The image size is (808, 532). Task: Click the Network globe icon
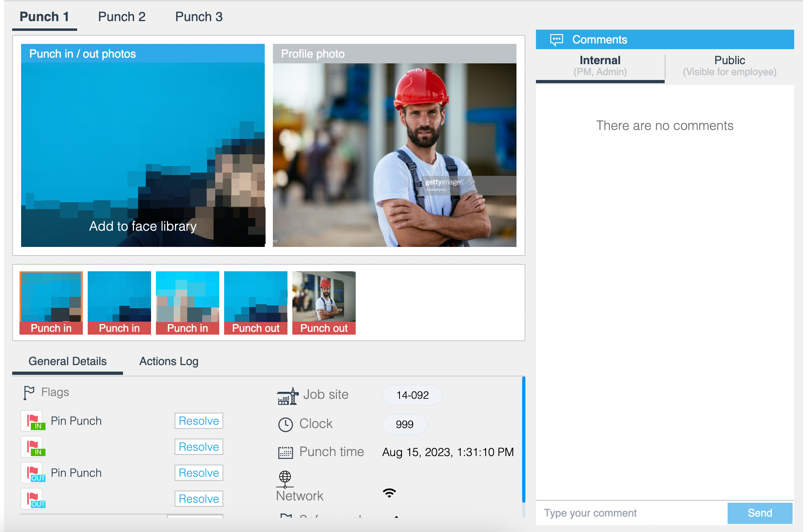285,478
